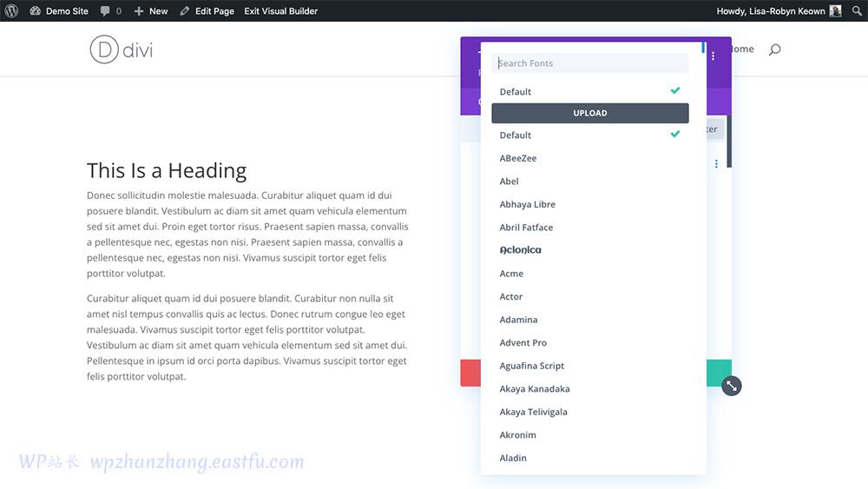This screenshot has width=868, height=489.
Task: Choose the Adamina font
Action: click(x=590, y=320)
